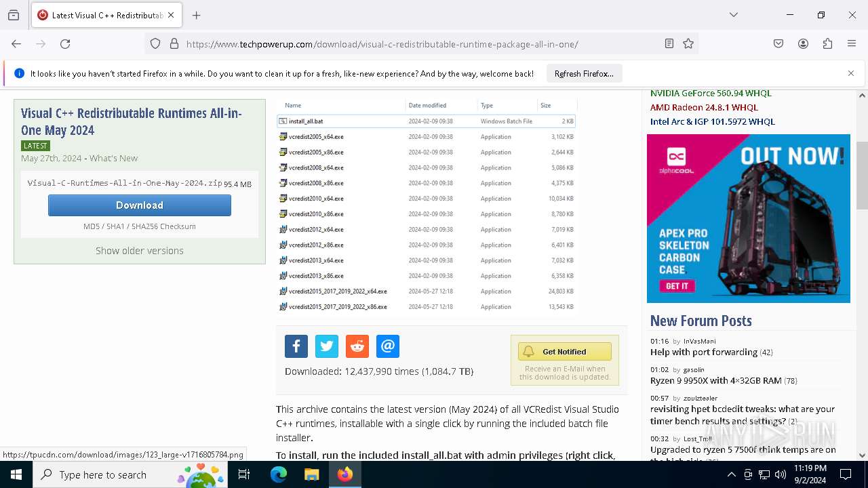Select Firefox taskbar icon
This screenshot has width=868, height=488.
[345, 474]
